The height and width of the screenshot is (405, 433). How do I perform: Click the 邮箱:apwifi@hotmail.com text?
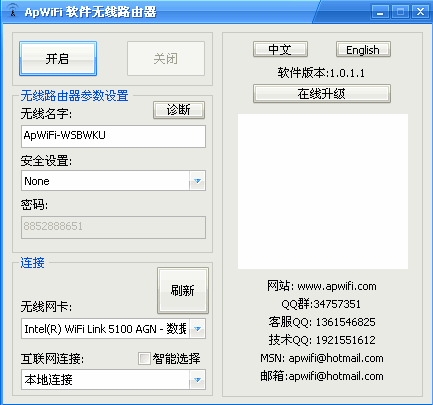click(x=322, y=376)
